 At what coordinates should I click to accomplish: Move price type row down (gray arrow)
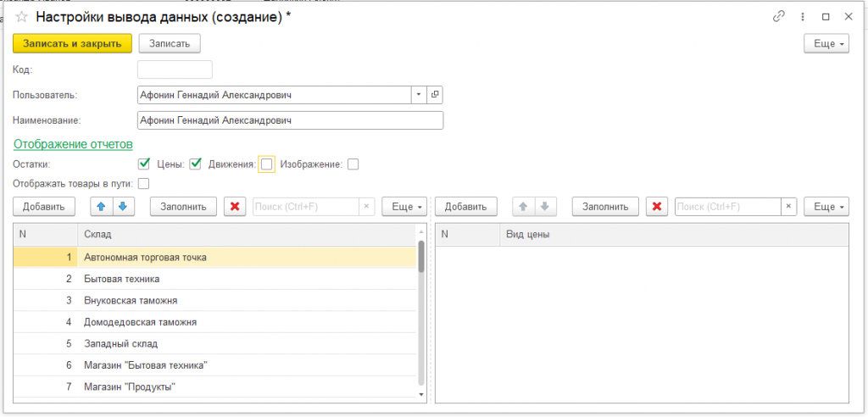coord(545,207)
